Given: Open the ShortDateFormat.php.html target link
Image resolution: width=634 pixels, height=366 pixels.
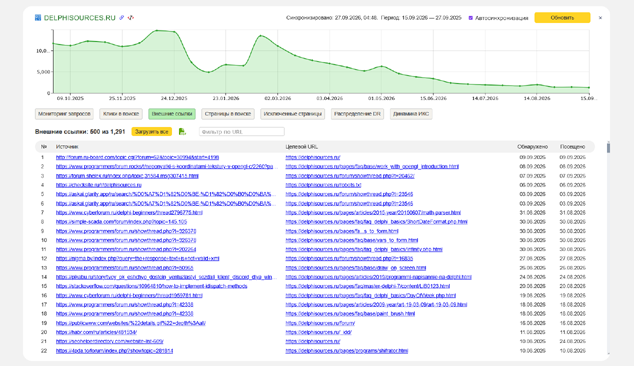Looking at the screenshot, I should [376, 222].
